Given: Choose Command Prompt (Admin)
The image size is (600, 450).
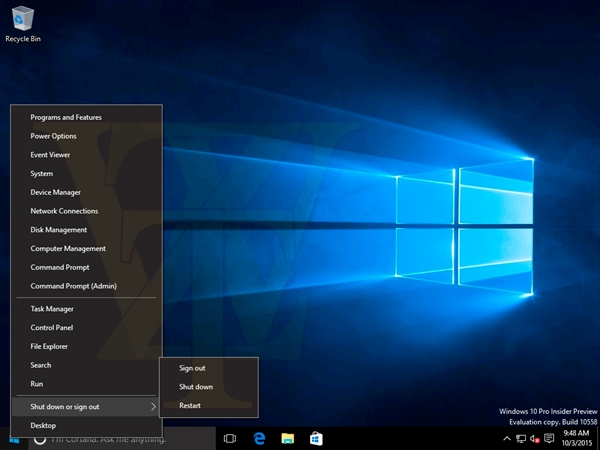Looking at the screenshot, I should coord(73,286).
